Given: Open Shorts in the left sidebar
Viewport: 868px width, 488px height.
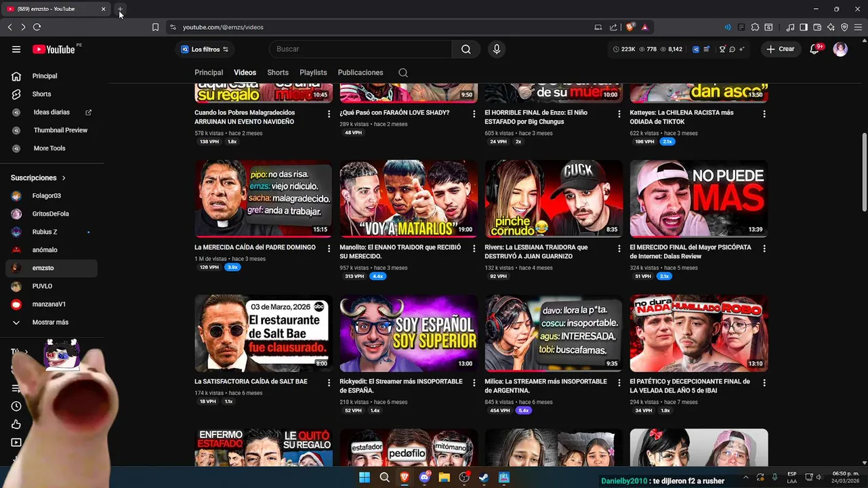Looking at the screenshot, I should tap(51, 94).
